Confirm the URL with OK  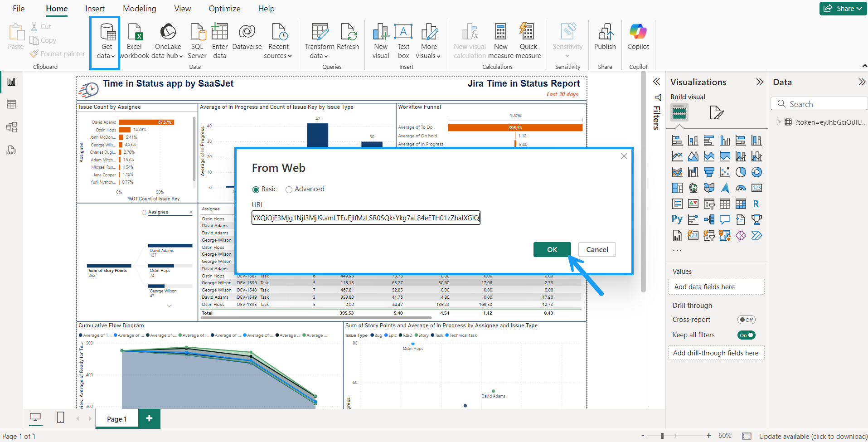coord(552,250)
